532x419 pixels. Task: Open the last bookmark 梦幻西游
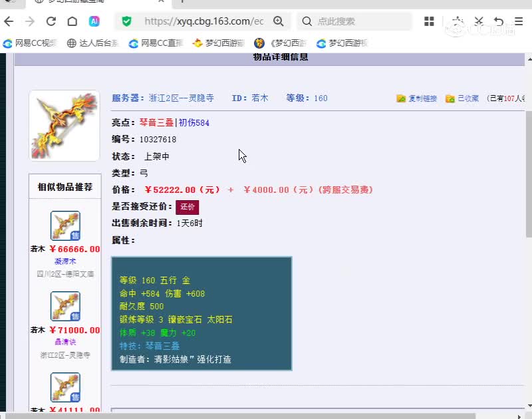pos(342,43)
